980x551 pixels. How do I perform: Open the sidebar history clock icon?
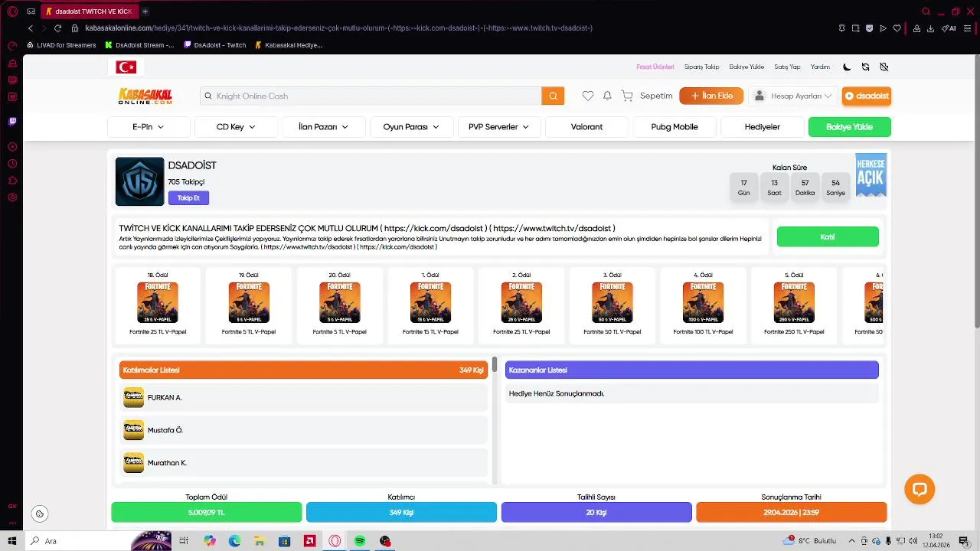pos(12,164)
